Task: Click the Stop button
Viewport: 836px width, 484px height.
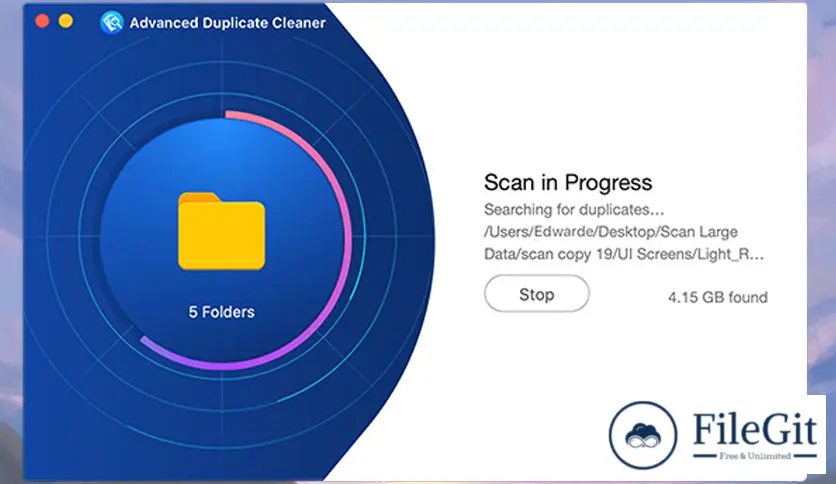Action: 536,294
